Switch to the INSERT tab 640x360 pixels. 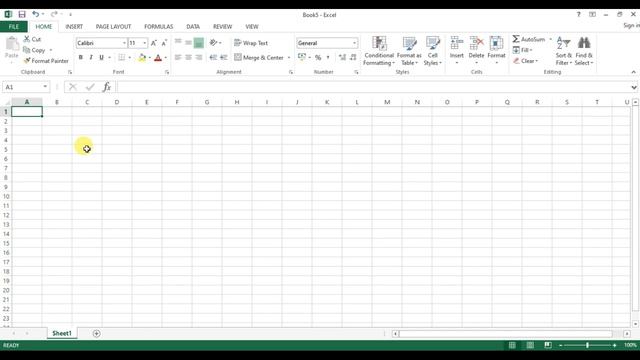pos(74,27)
